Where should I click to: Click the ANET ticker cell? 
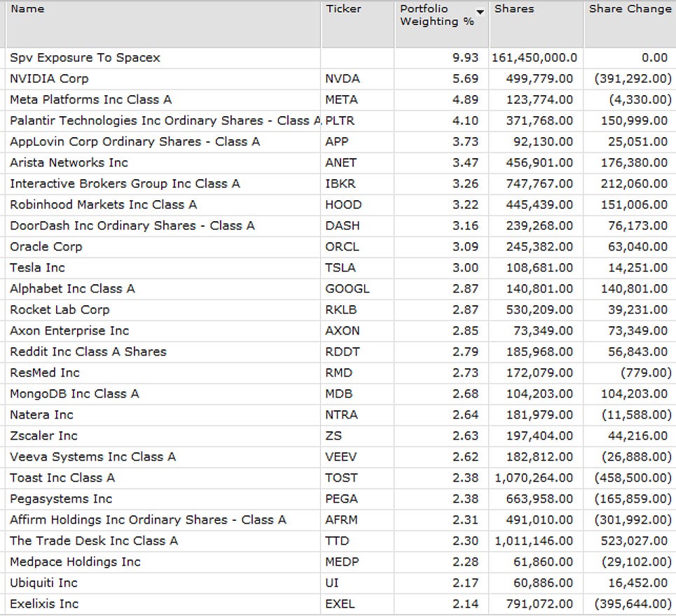coord(340,163)
